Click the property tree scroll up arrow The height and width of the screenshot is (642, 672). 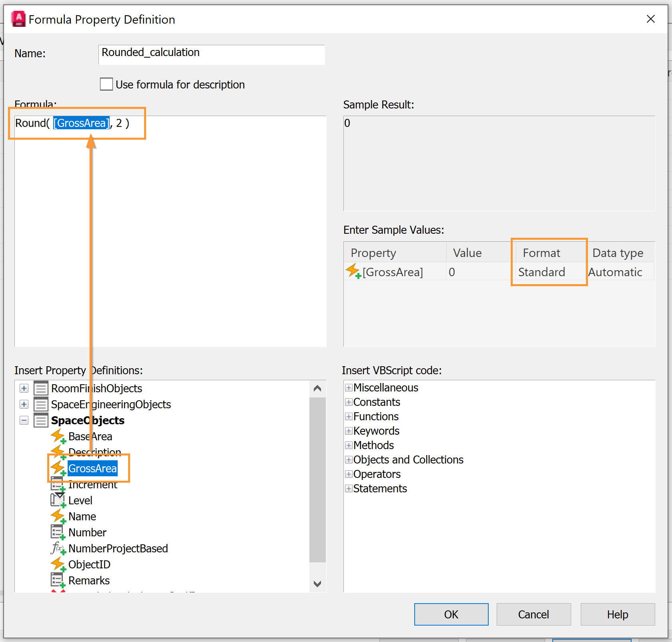pyautogui.click(x=317, y=389)
